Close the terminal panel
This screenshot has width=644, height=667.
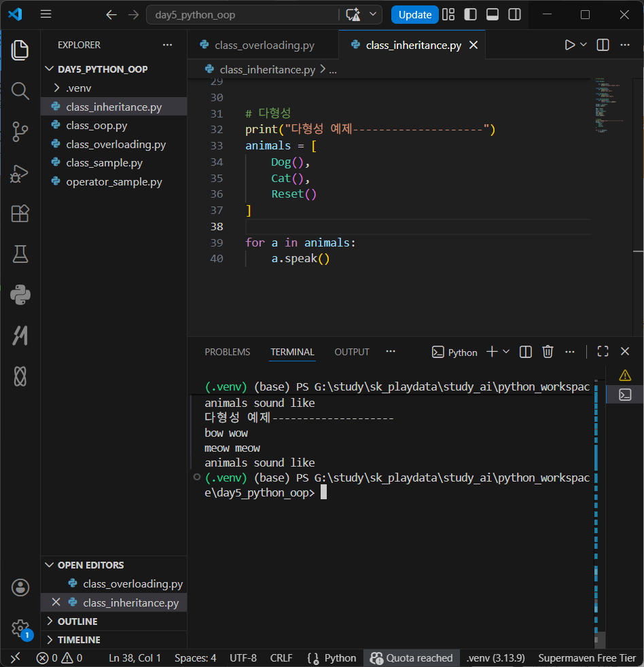click(x=625, y=351)
